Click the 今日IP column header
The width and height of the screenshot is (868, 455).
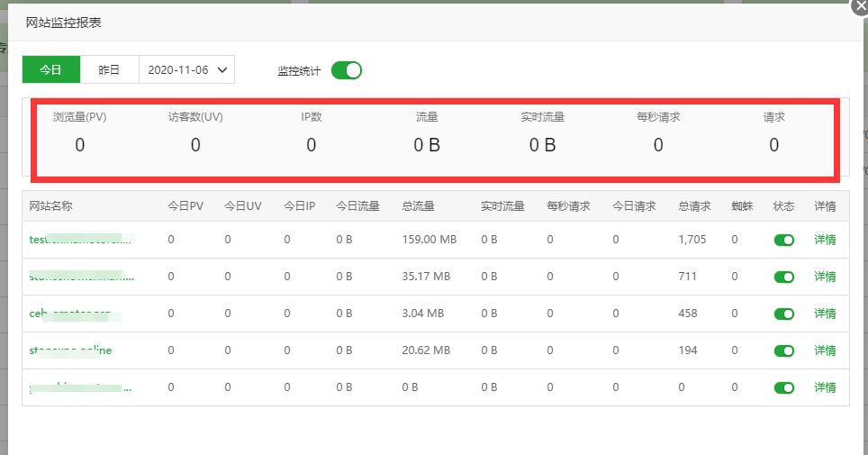[x=300, y=205]
